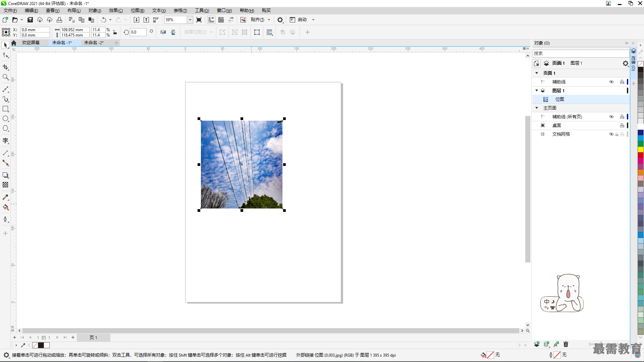The height and width of the screenshot is (362, 644).
Task: Click the Import icon in toolbar
Action: [x=136, y=20]
